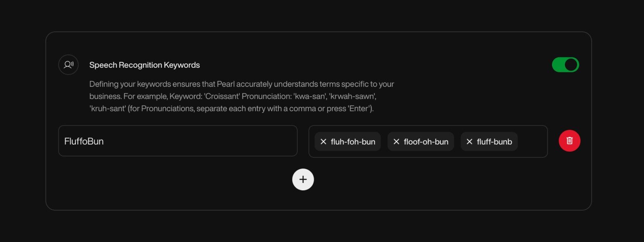Select the person-speaking icon in the circle
644x242 pixels.
pos(68,64)
